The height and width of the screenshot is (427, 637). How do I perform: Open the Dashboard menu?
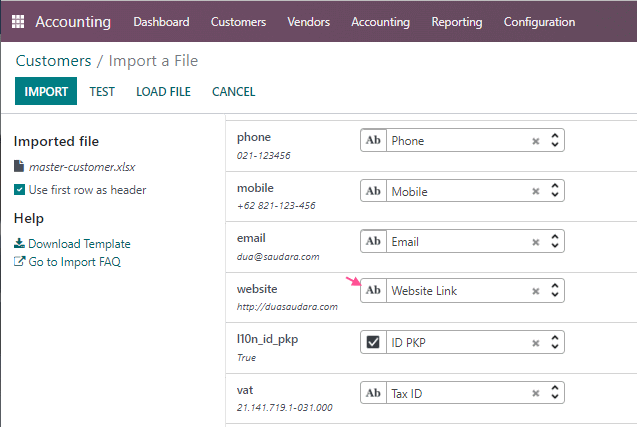(161, 22)
